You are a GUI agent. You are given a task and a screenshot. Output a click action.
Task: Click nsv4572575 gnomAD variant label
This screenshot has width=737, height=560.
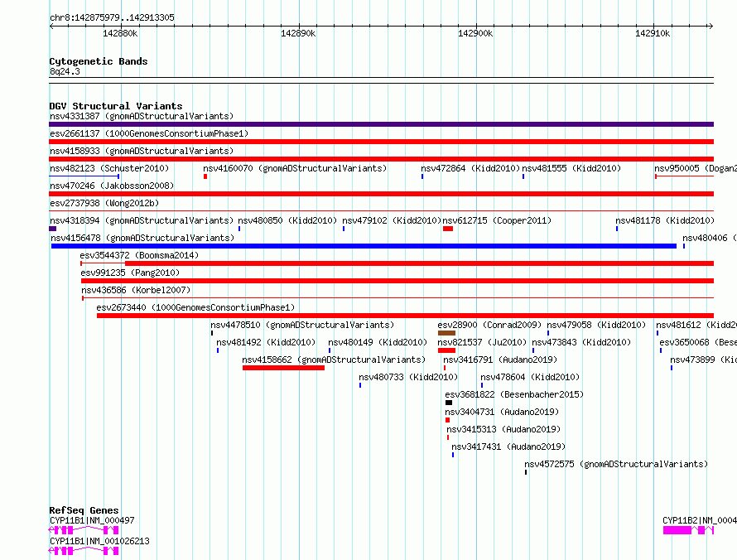[x=616, y=464]
